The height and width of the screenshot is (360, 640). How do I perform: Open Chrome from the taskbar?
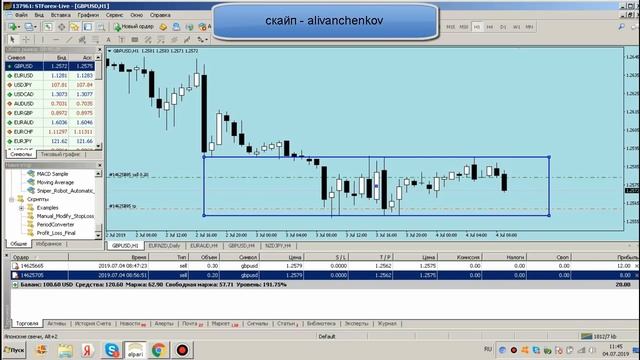[159, 350]
